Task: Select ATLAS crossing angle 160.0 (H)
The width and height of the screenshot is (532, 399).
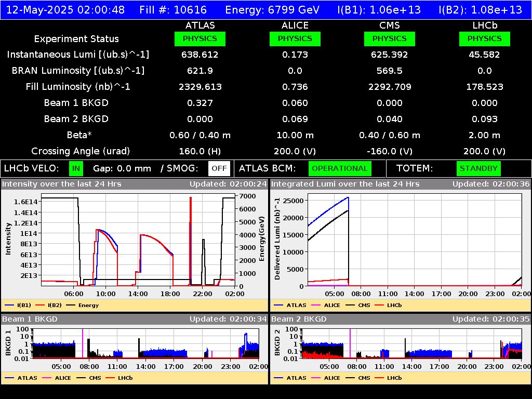Action: (x=200, y=151)
